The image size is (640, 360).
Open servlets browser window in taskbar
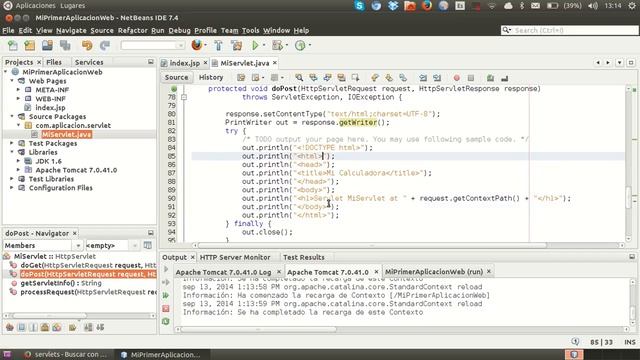[65, 354]
